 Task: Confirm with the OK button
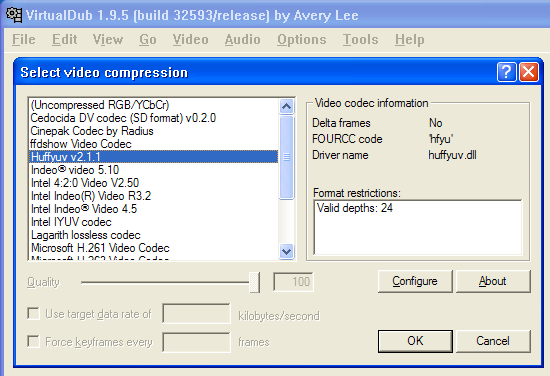pos(415,341)
